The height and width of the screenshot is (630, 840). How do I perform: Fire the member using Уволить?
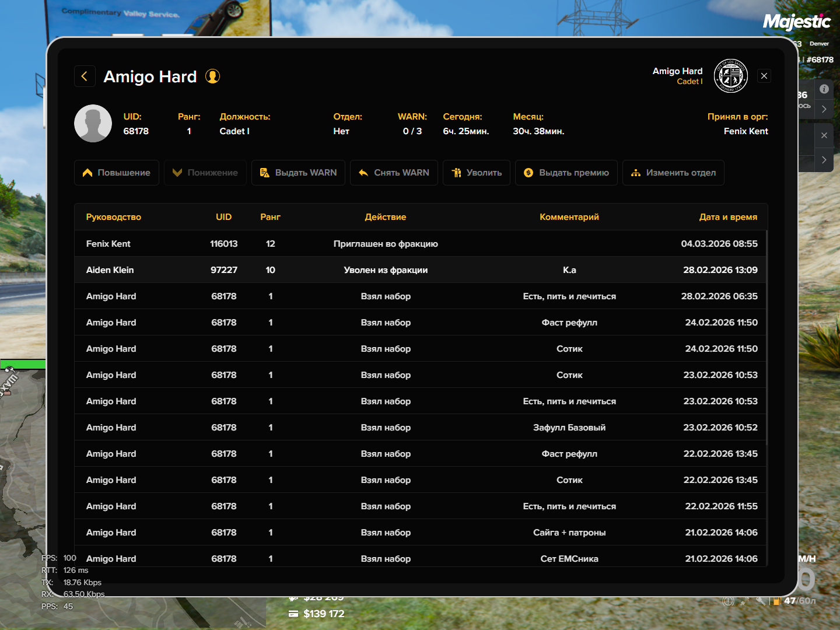point(477,173)
